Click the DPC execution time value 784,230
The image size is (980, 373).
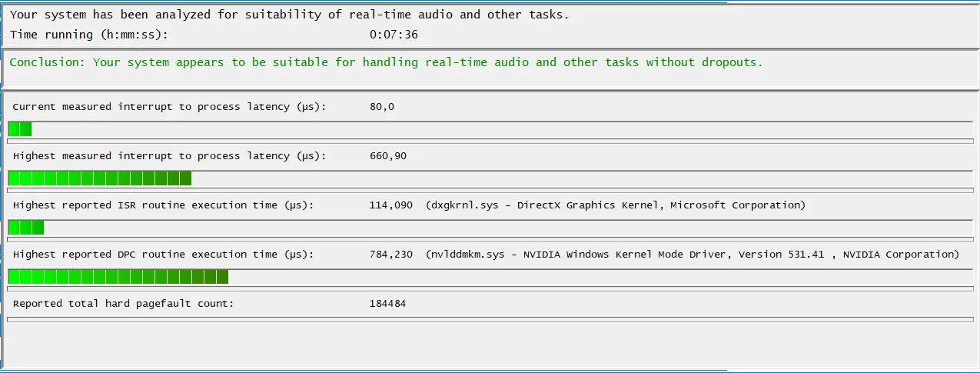coord(391,255)
